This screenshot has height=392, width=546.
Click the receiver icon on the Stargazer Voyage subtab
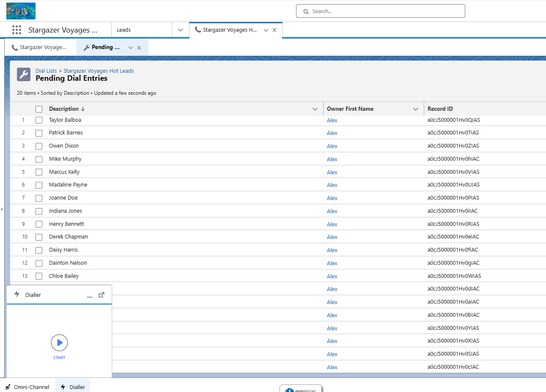14,47
